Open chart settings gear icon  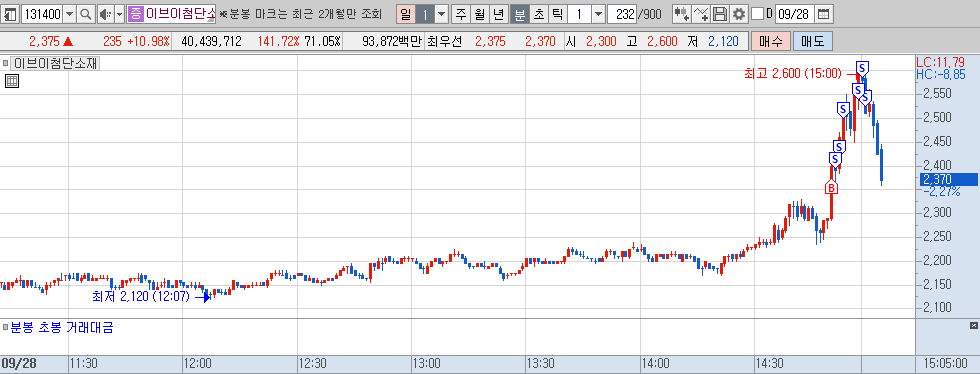click(739, 14)
